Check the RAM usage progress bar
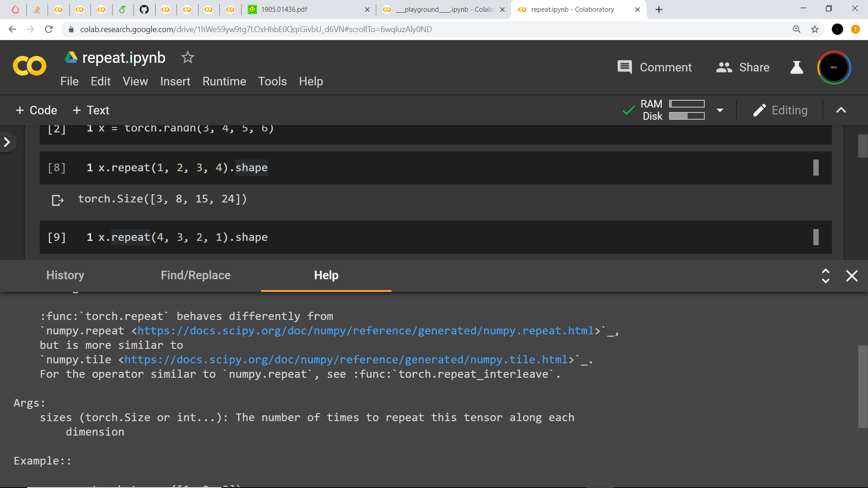This screenshot has width=868, height=488. [x=687, y=104]
